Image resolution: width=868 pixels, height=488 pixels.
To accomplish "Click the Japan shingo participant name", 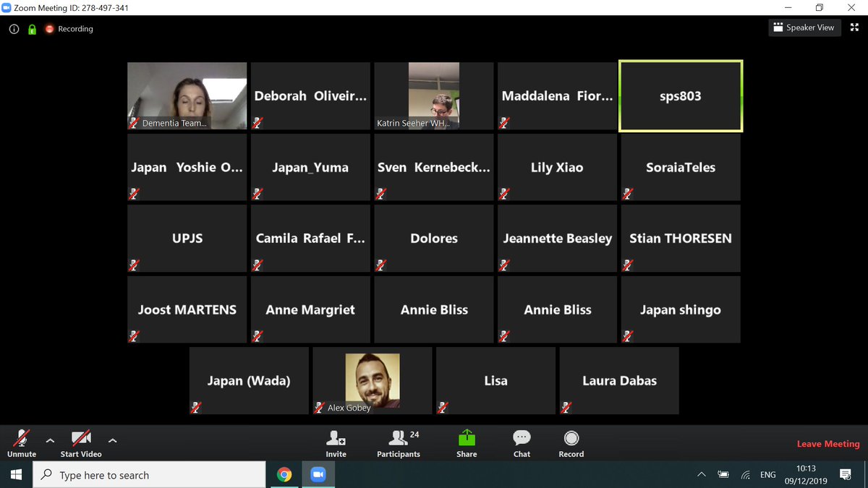I will click(x=681, y=309).
